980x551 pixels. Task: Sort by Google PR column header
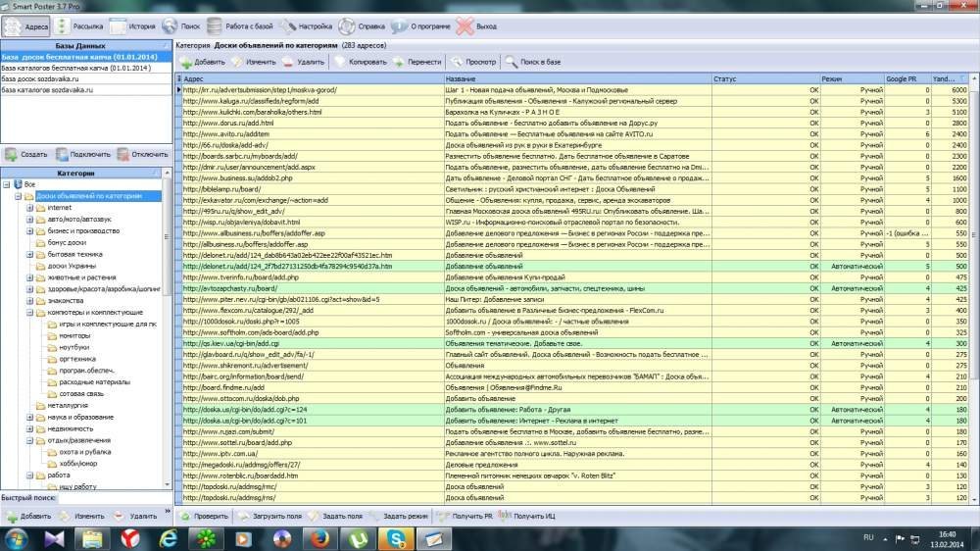906,78
